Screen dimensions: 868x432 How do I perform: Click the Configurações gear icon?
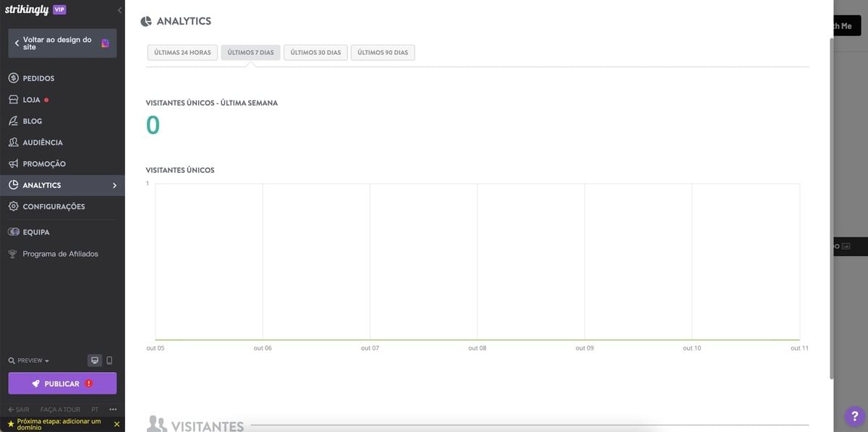coord(13,206)
